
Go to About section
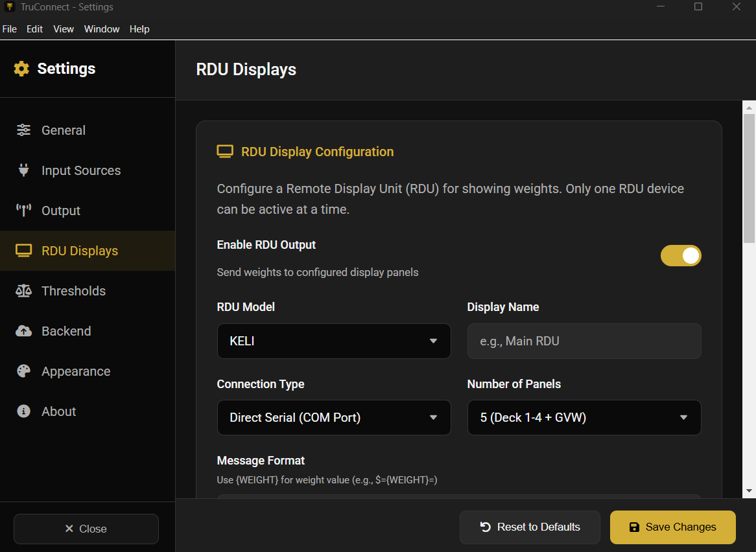tap(88, 411)
